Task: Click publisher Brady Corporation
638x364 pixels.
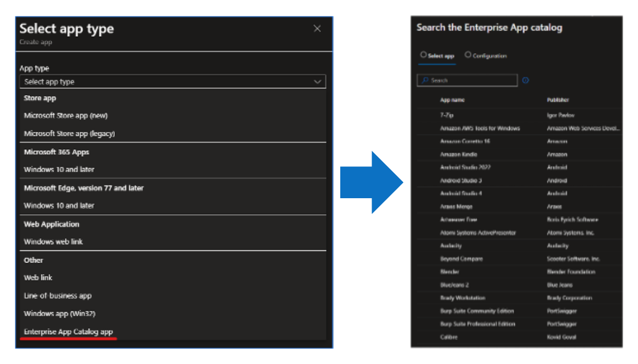Action: click(x=569, y=298)
